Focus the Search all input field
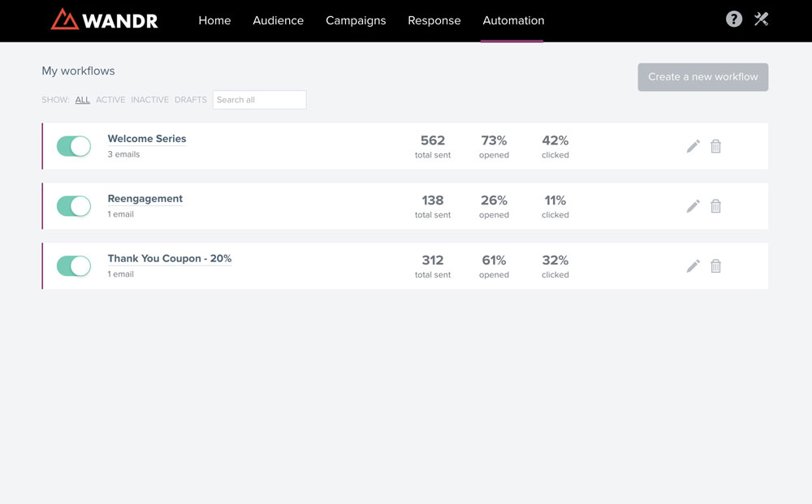812x504 pixels. pos(259,100)
